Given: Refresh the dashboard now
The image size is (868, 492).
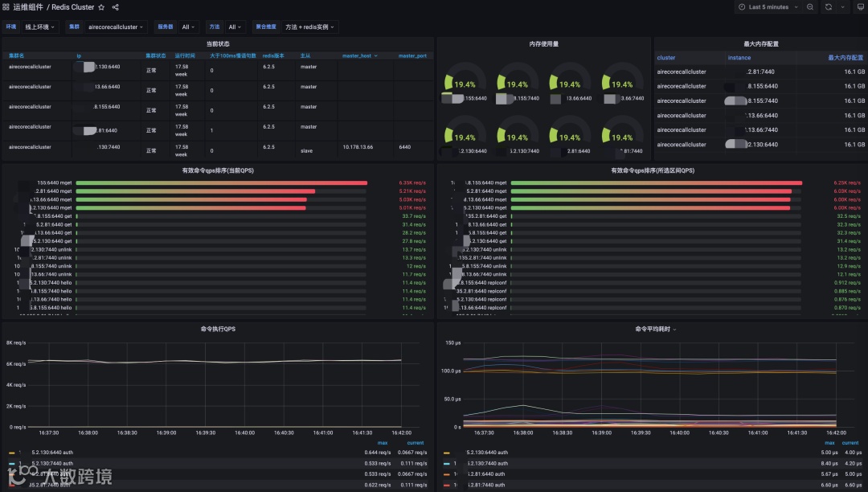Looking at the screenshot, I should (x=828, y=7).
